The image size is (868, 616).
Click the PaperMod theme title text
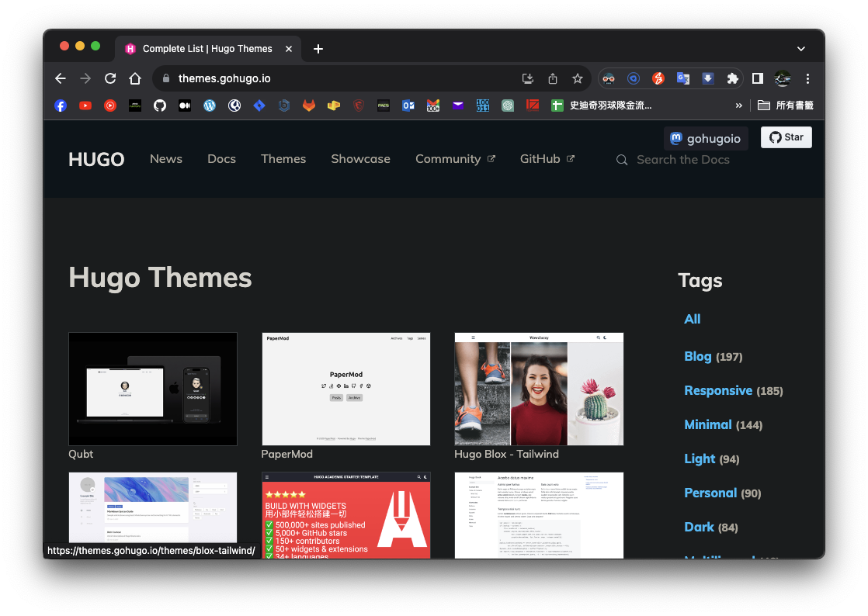pos(286,454)
